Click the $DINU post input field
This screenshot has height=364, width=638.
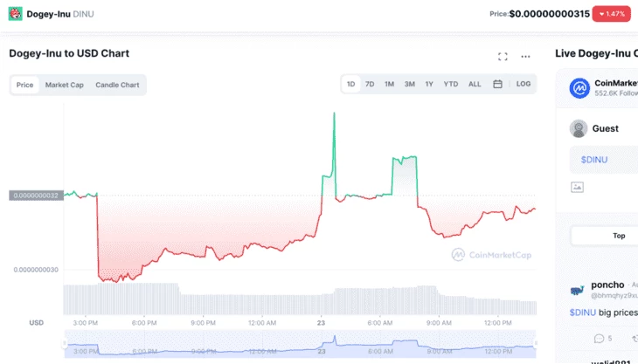604,160
